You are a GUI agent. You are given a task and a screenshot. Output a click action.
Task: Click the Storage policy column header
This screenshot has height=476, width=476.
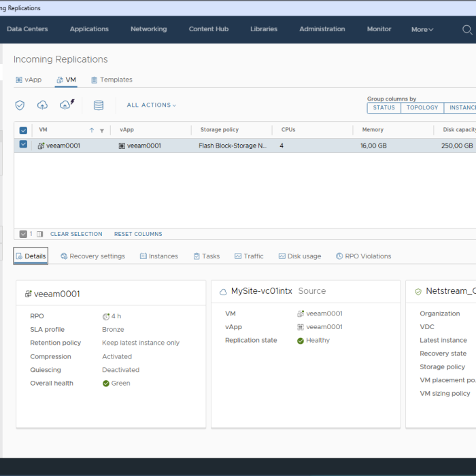pos(220,130)
